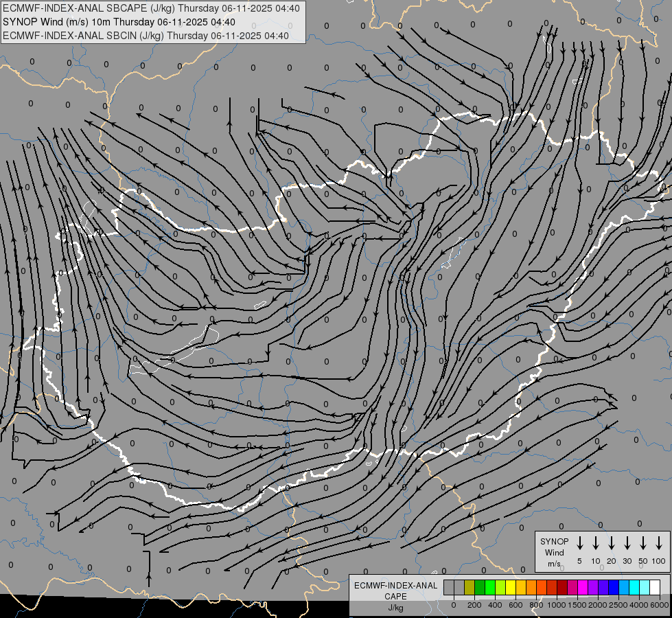Viewport: 672px width, 618px height.
Task: Click the 'SYNOP' label in the wind legend
Action: point(554,541)
